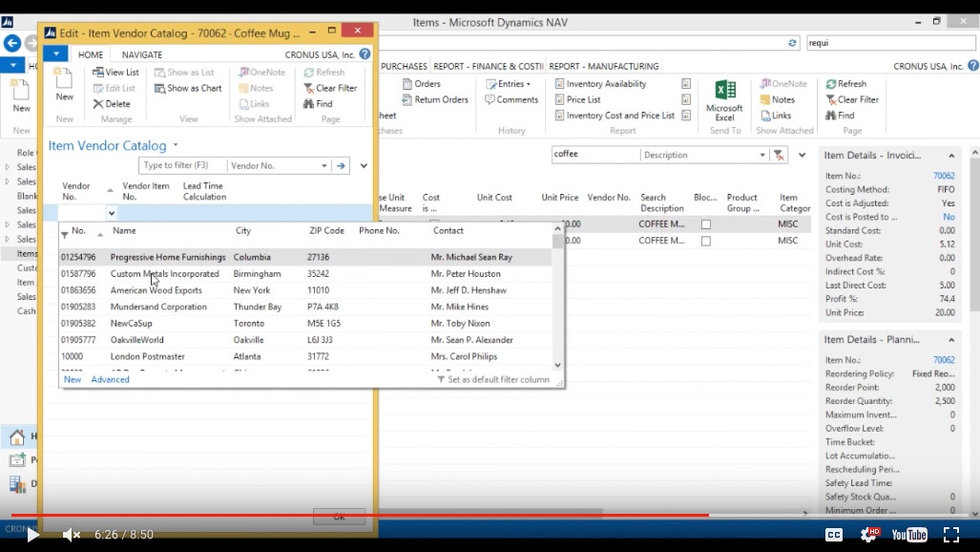Open video settings gear
980x552 pixels.
pyautogui.click(x=868, y=534)
